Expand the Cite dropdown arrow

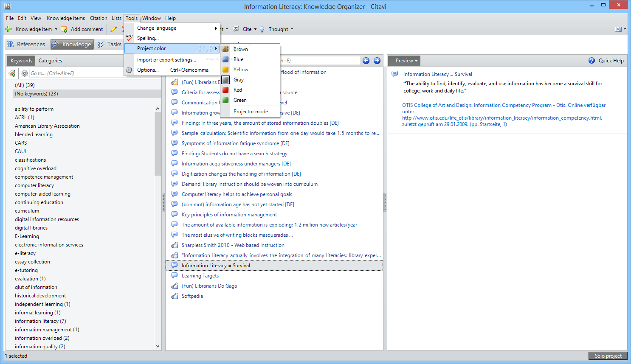(x=255, y=29)
